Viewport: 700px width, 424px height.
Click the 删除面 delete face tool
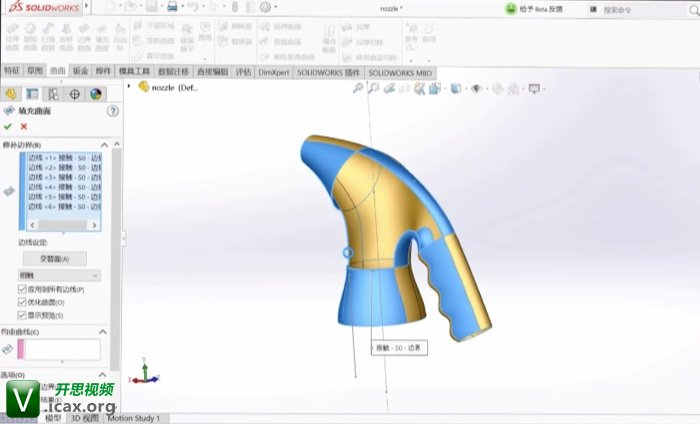click(235, 27)
